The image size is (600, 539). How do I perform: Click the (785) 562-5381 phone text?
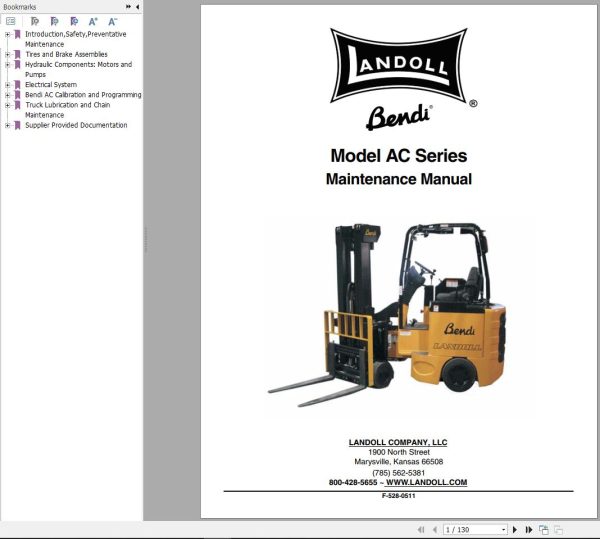click(x=398, y=473)
